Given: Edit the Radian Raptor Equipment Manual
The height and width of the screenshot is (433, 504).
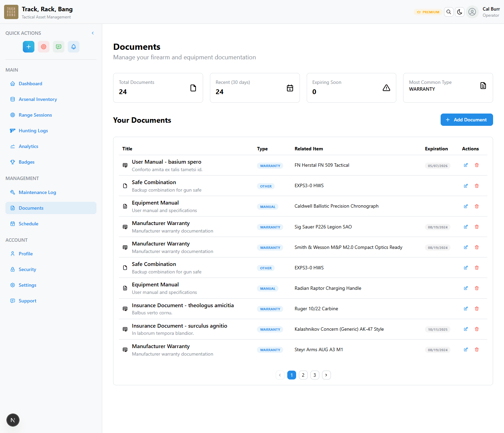Looking at the screenshot, I should tap(466, 288).
